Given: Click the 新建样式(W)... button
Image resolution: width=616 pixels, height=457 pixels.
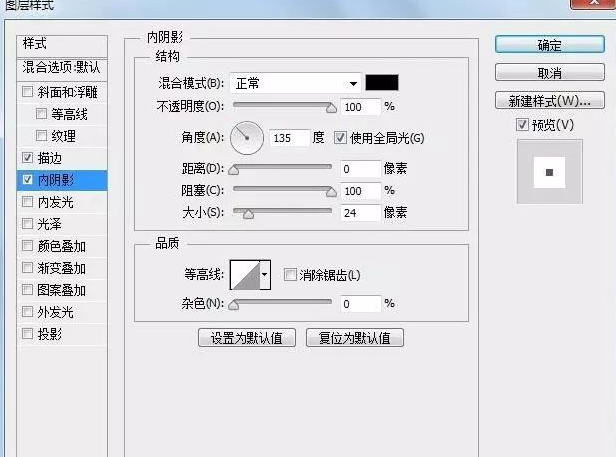Looking at the screenshot, I should [550, 101].
